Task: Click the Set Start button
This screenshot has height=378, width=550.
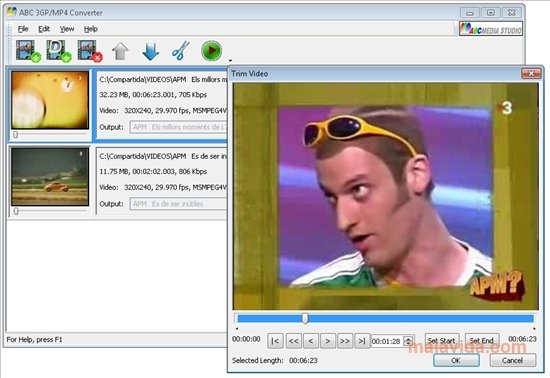Action: coord(442,340)
